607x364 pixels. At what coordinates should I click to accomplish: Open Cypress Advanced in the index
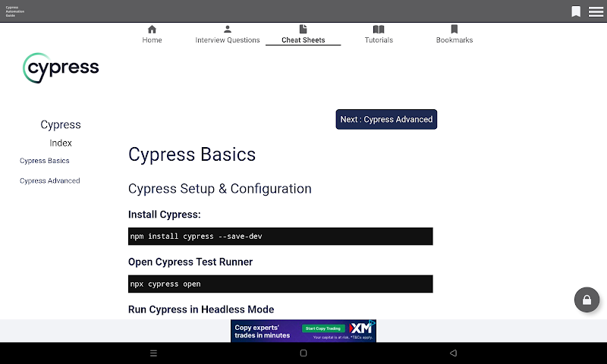pos(49,180)
